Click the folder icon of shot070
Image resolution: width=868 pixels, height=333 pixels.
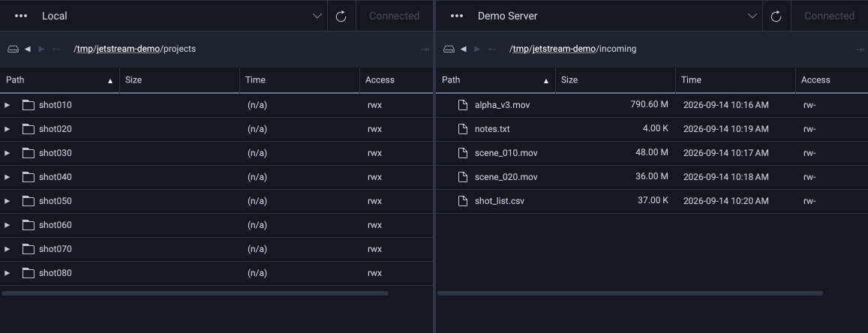[29, 249]
